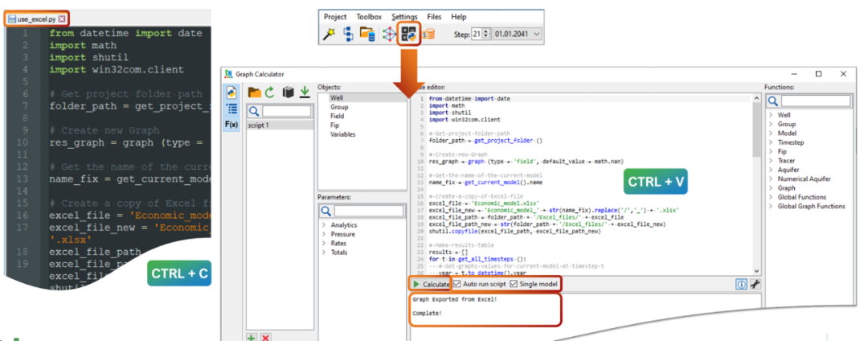The height and width of the screenshot is (341, 868).
Task: Click the green download arrow icon
Action: pyautogui.click(x=305, y=92)
